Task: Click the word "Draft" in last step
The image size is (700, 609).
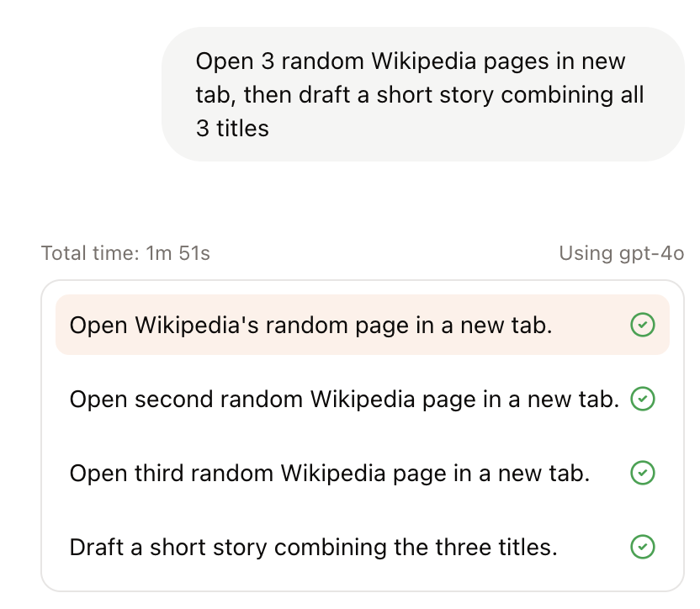Action: pyautogui.click(x=97, y=548)
